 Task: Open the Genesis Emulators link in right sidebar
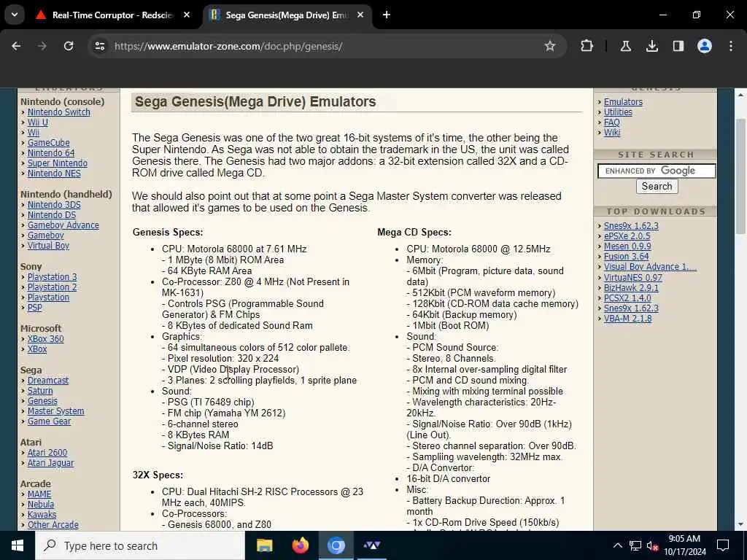pyautogui.click(x=623, y=102)
